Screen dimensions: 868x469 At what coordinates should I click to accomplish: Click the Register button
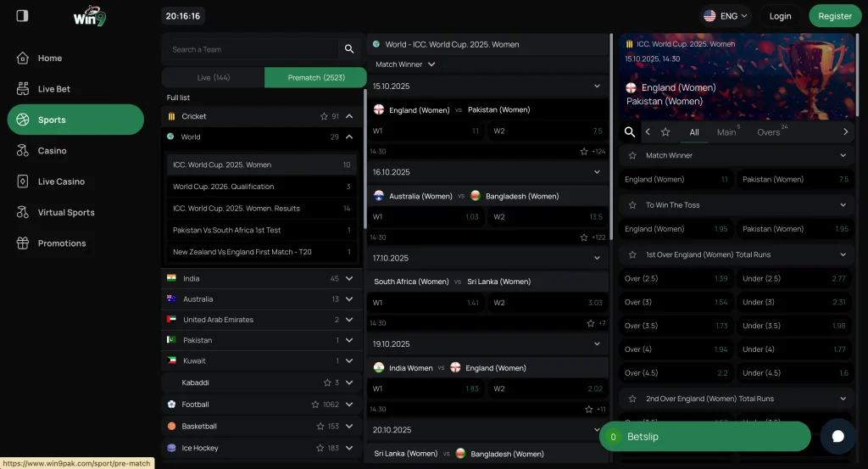[834, 16]
